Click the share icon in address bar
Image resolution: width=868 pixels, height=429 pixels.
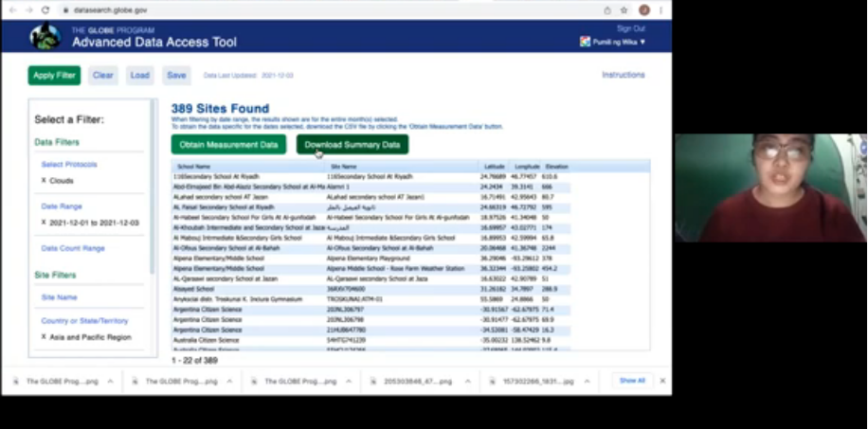pos(607,10)
